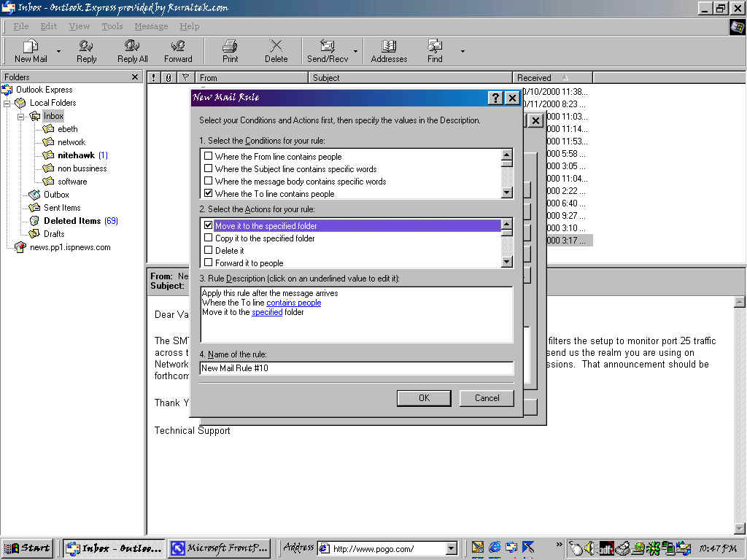Click the help question mark in dialog
Screen dimensions: 747x560
click(495, 98)
